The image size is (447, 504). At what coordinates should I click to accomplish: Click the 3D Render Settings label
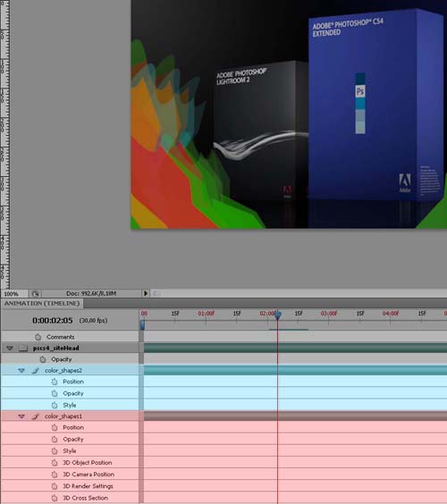point(88,486)
